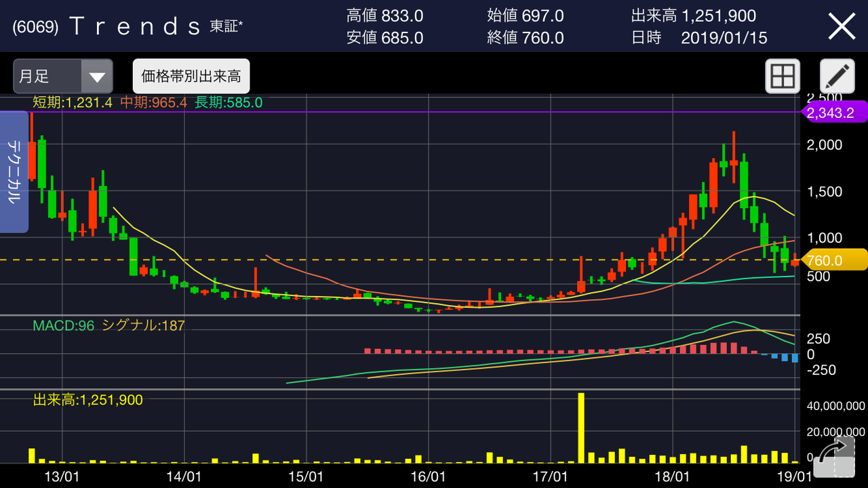Tap the シグナル:187 label
868x488 pixels.
(x=143, y=325)
